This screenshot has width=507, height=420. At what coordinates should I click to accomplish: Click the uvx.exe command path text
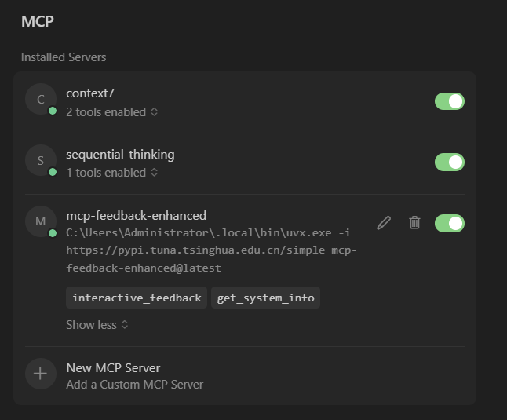tap(211, 250)
